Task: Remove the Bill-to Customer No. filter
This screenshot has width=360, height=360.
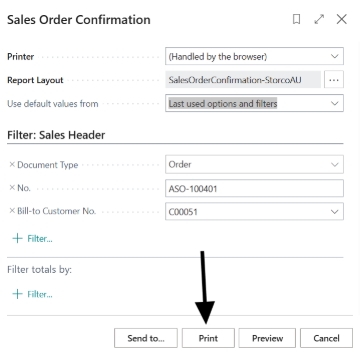Action: coord(12,211)
